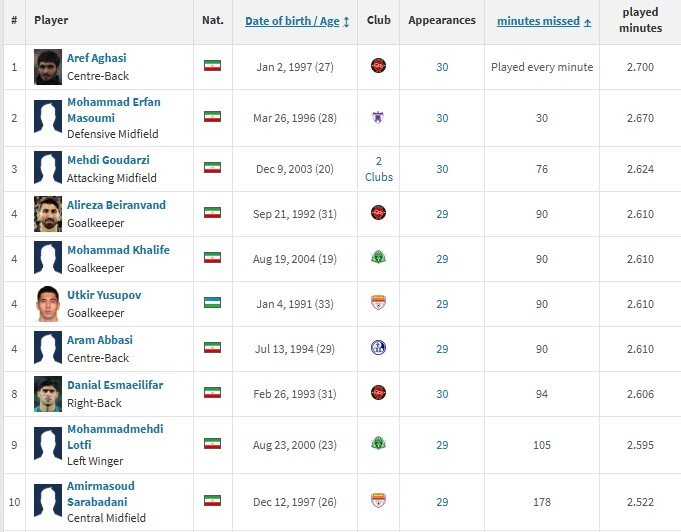Click Aref Aghasi's player photo thumbnail
The image size is (681, 532).
pyautogui.click(x=47, y=66)
